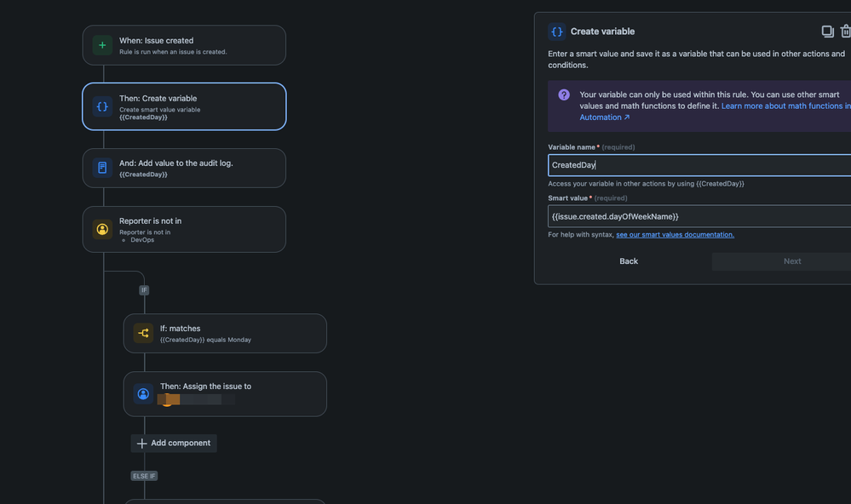This screenshot has width=851, height=504.
Task: Click the branch icon on If: matches
Action: (143, 333)
